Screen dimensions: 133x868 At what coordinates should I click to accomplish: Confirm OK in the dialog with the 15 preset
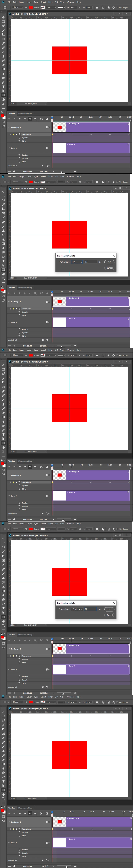point(109,262)
